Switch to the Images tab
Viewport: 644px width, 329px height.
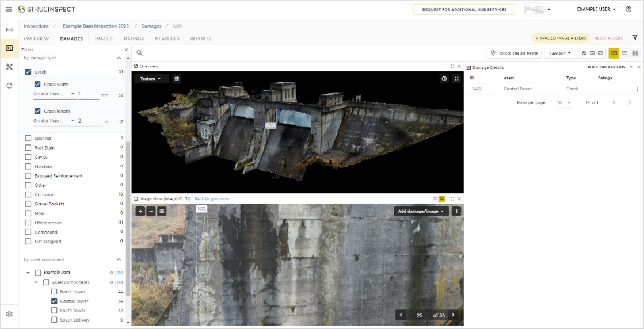(x=104, y=39)
